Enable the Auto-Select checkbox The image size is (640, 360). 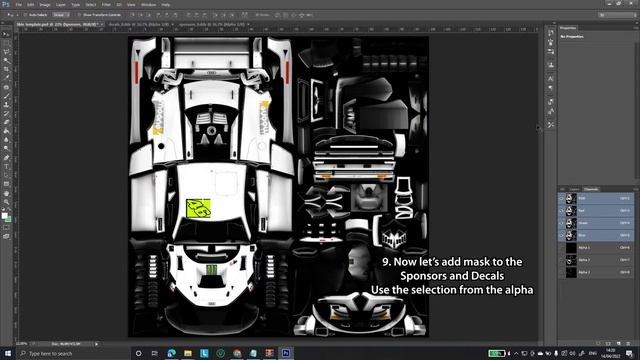pos(26,15)
